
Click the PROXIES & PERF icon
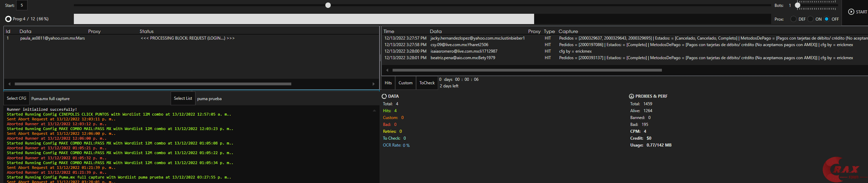click(x=631, y=96)
